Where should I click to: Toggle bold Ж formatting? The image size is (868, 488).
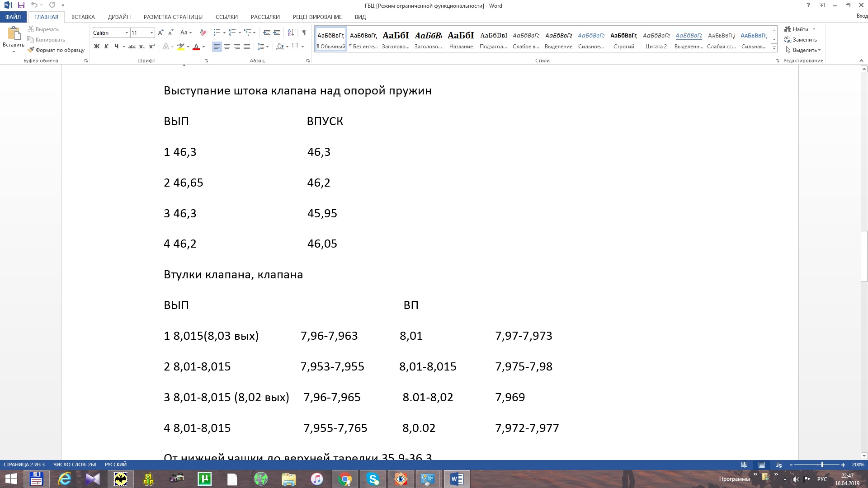click(x=96, y=47)
